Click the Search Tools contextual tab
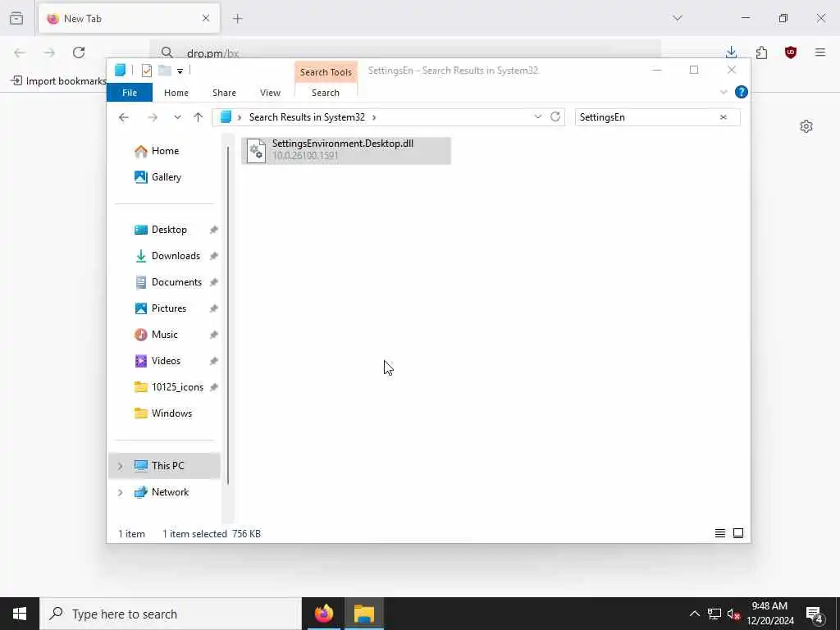 [326, 72]
